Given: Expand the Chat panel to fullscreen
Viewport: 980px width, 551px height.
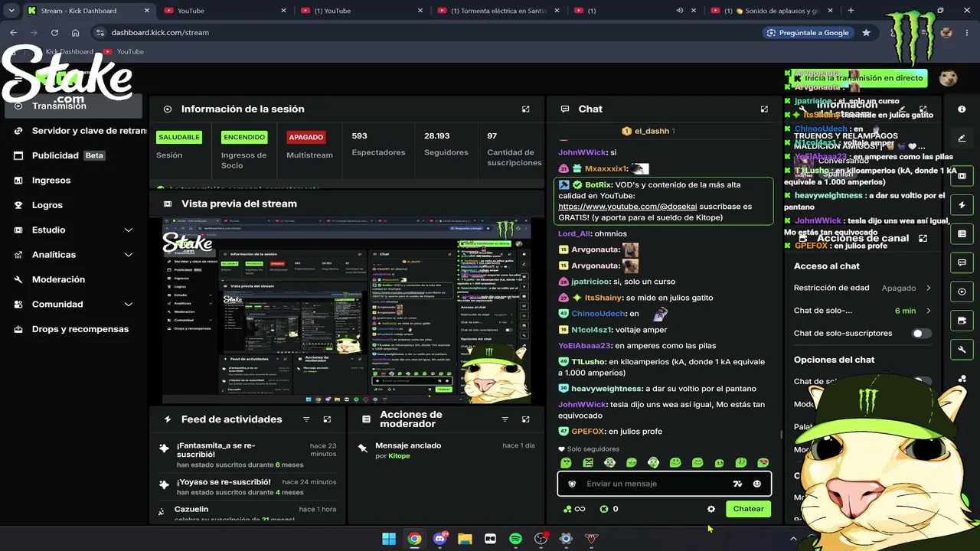Looking at the screenshot, I should pyautogui.click(x=764, y=109).
